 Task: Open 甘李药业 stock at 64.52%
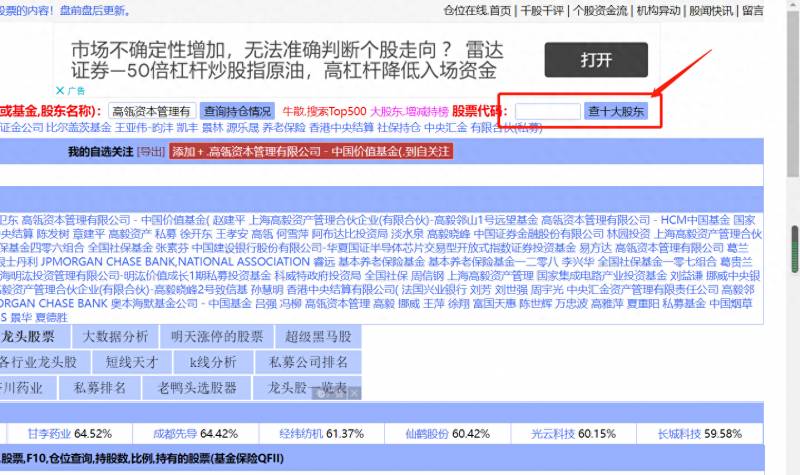(x=49, y=434)
